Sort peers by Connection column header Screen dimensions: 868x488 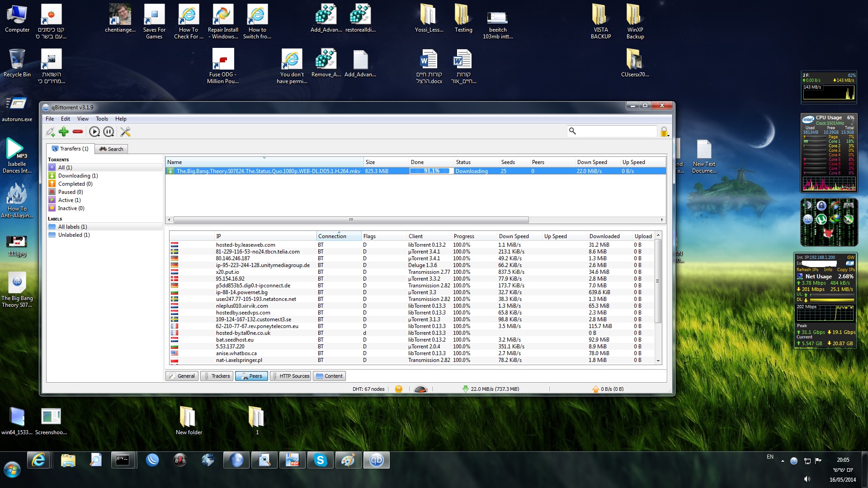(339, 236)
